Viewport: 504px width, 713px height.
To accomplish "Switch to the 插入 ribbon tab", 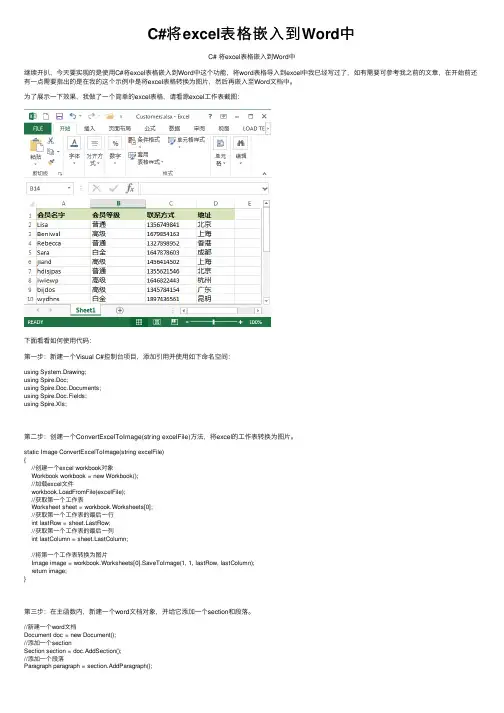I will point(90,129).
